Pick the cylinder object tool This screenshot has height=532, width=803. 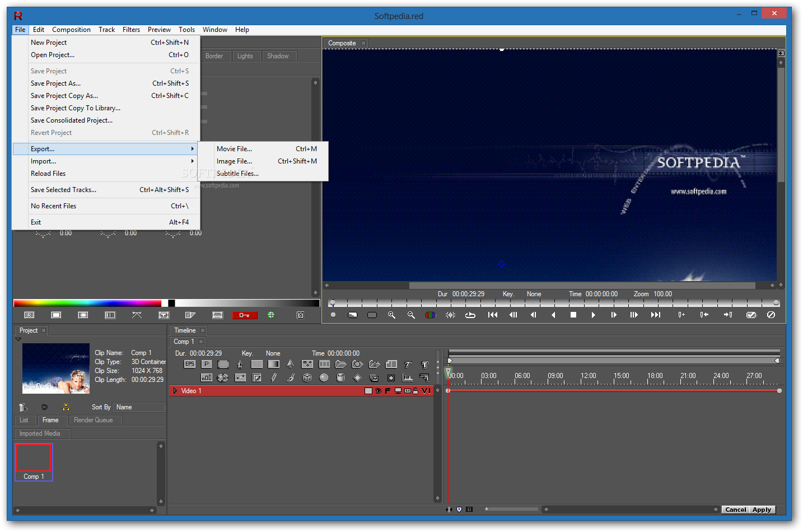[340, 377]
